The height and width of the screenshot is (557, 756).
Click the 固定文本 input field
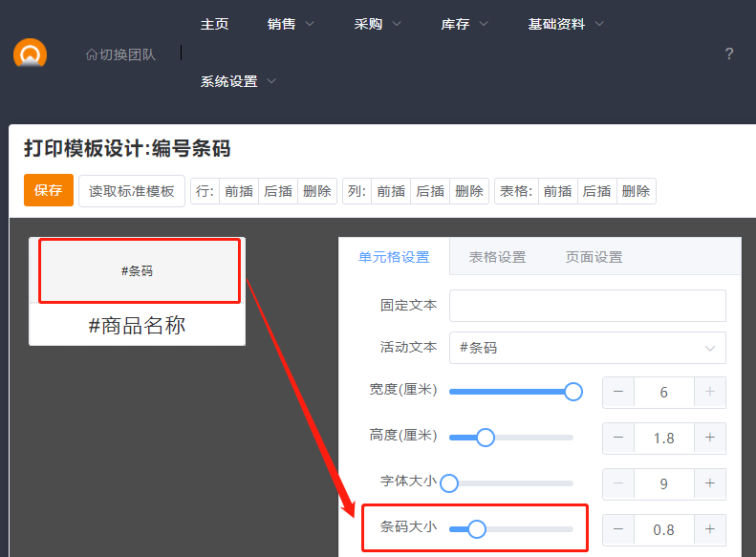[x=587, y=306]
